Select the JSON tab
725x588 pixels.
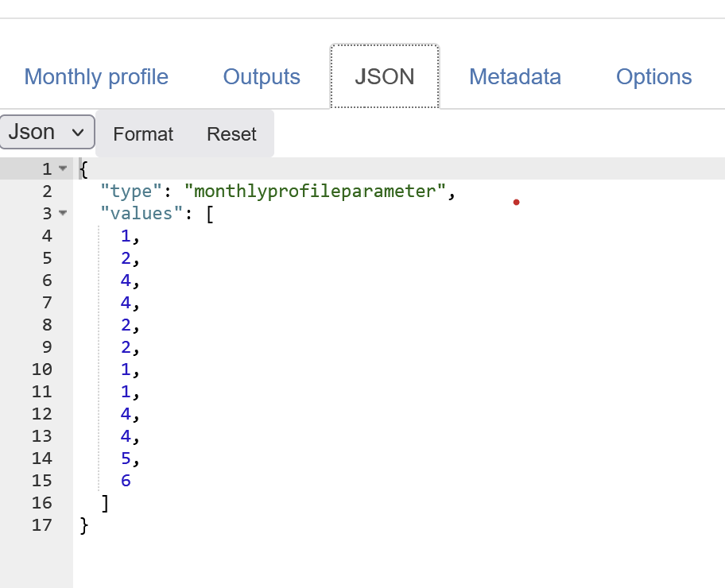coord(385,77)
